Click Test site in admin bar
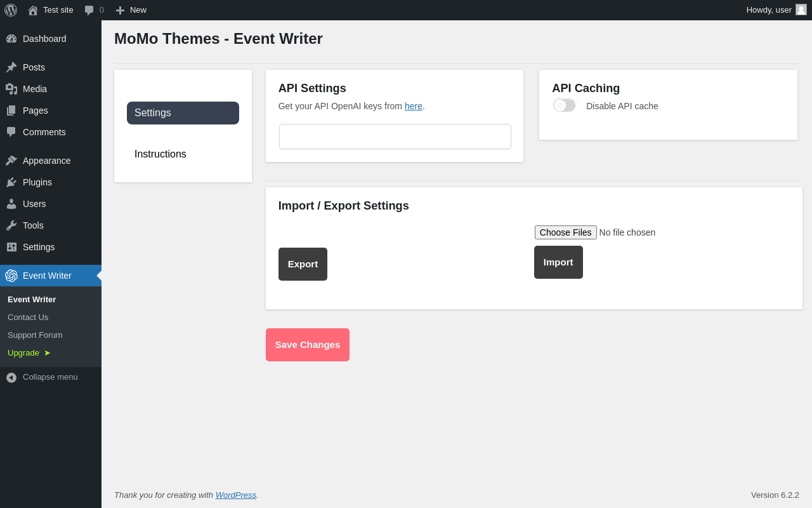Image resolution: width=812 pixels, height=508 pixels. tap(58, 10)
